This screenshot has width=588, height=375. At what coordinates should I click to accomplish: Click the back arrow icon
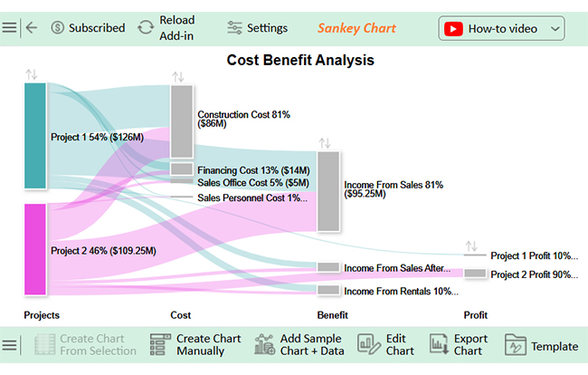pyautogui.click(x=32, y=28)
